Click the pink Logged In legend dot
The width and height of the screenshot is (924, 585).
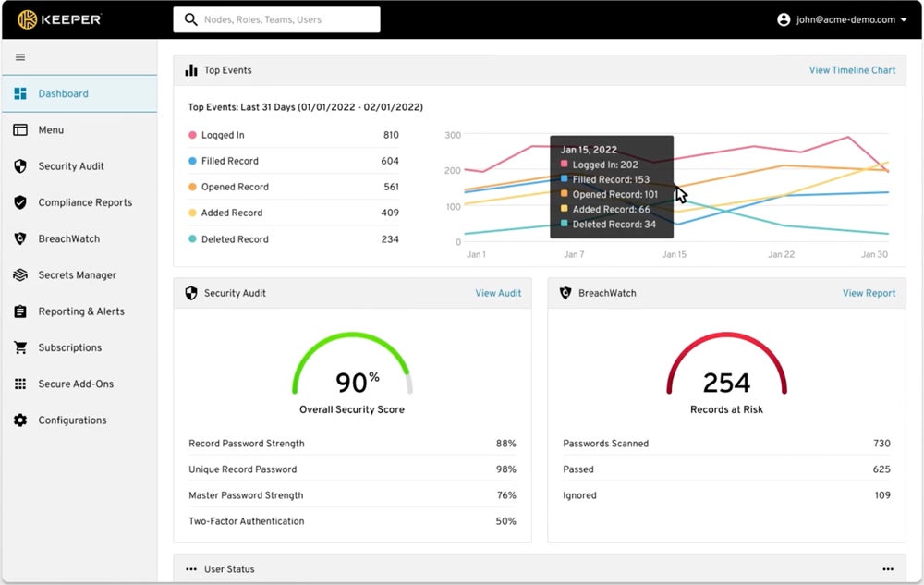(192, 135)
